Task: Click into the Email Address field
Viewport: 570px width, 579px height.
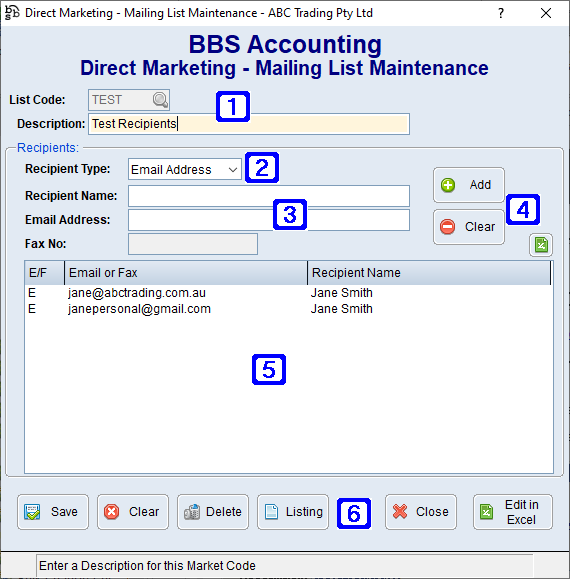Action: pos(269,220)
